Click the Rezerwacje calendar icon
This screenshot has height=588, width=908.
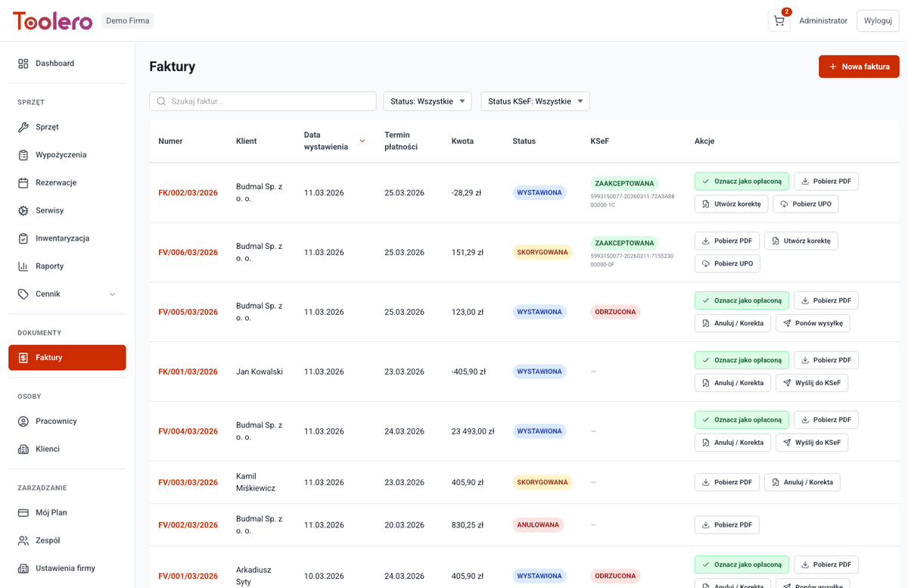(23, 182)
